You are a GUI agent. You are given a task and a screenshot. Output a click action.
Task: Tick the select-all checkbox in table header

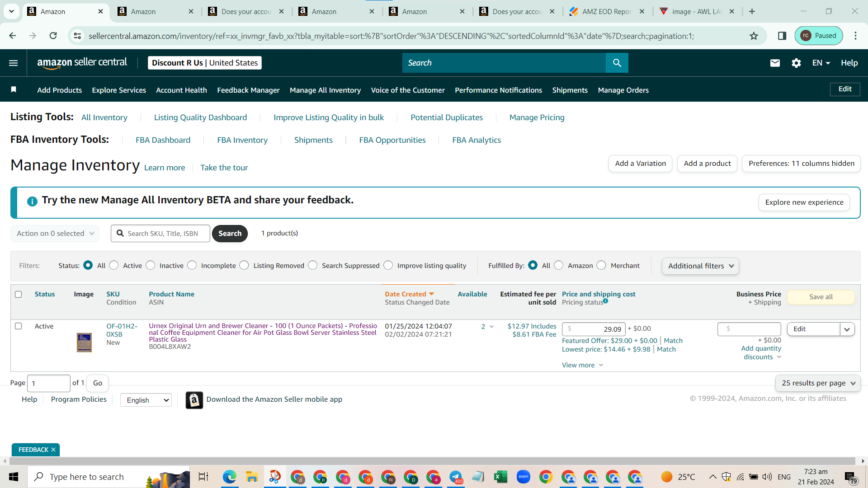pyautogui.click(x=19, y=295)
